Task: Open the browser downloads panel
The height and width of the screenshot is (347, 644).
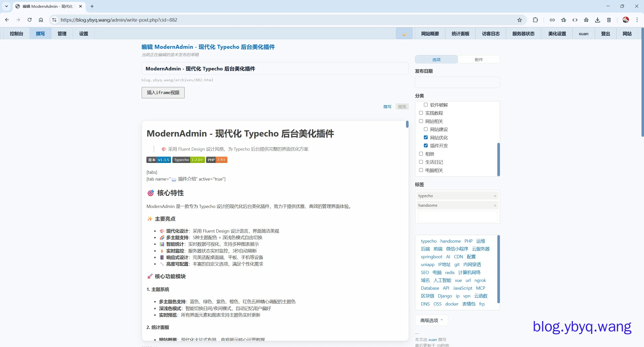Action: click(x=597, y=20)
